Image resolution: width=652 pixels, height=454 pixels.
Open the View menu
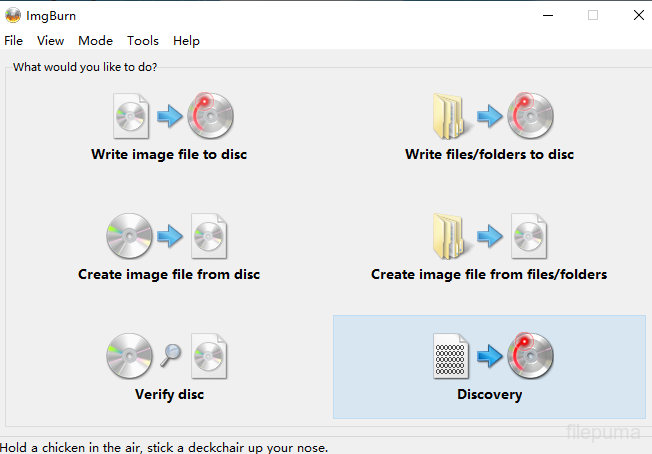point(50,41)
